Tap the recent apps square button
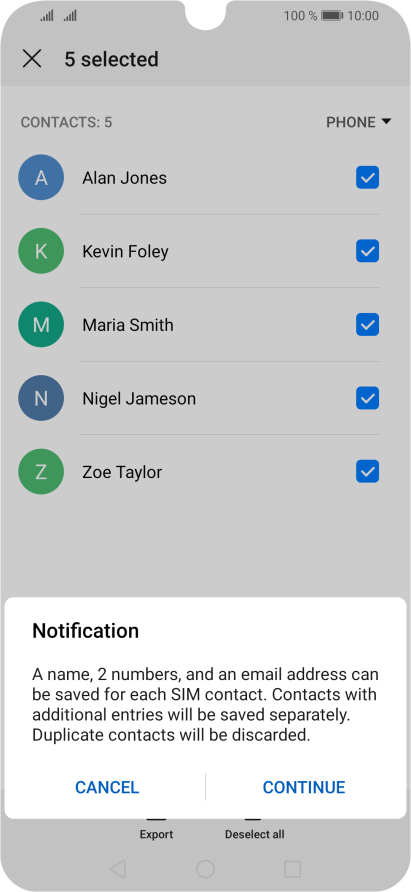Screen dimensions: 411x892 point(293,869)
